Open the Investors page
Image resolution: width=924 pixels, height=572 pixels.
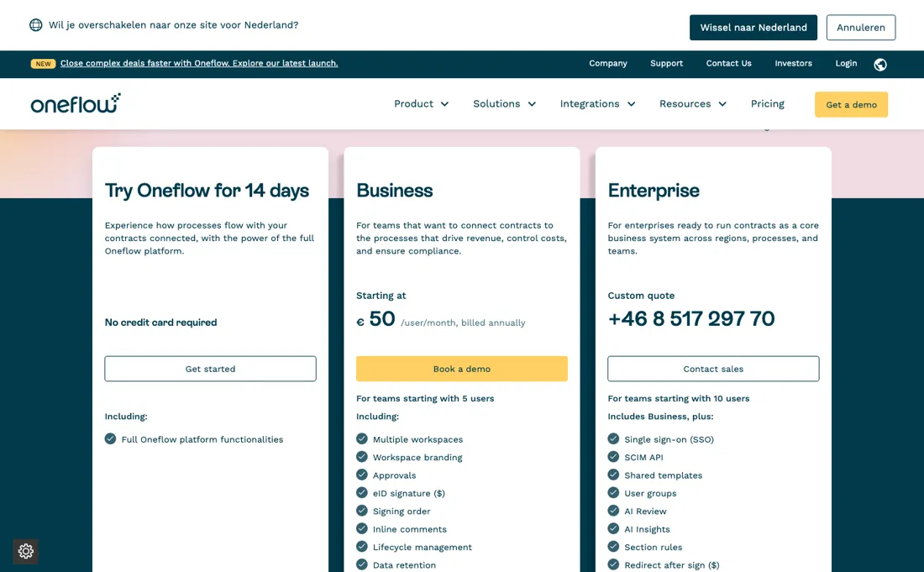793,64
